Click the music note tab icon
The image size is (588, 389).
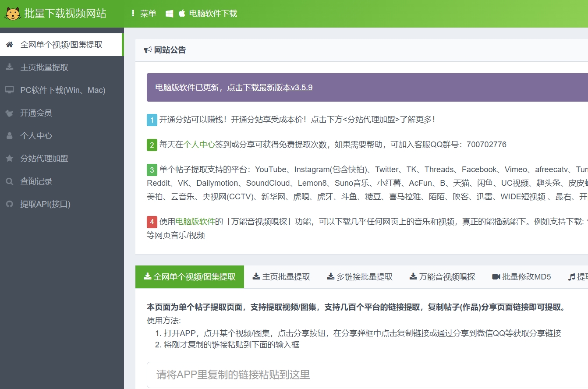click(571, 277)
